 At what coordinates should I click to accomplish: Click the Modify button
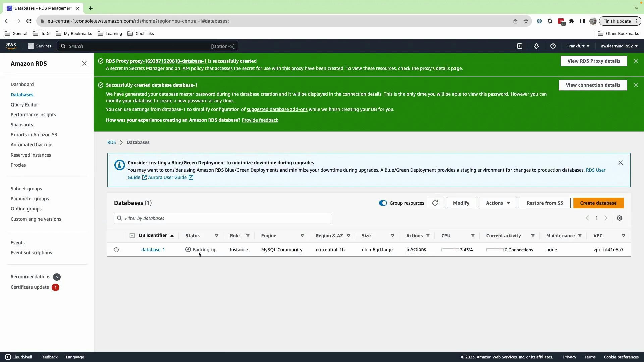(x=461, y=203)
